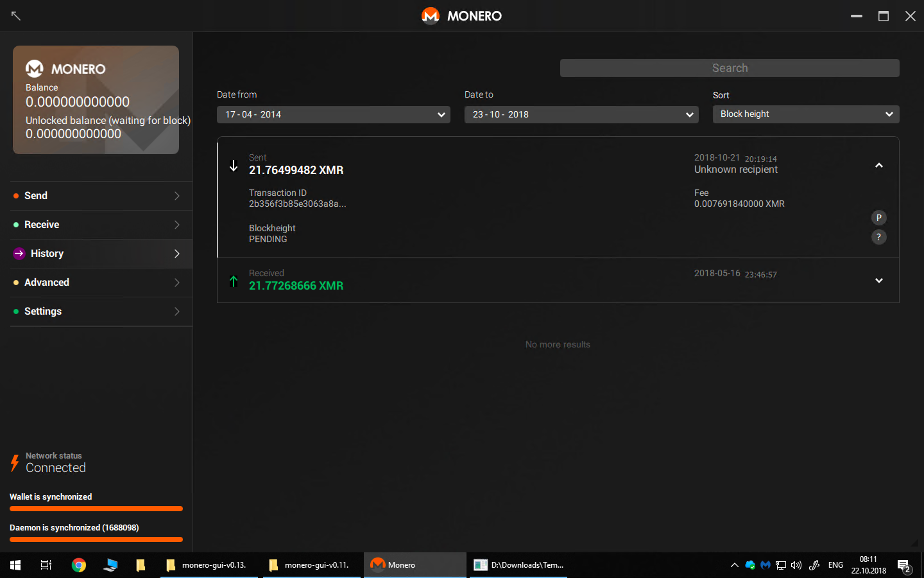Open the remote desktop taskbar icon
The height and width of the screenshot is (578, 924).
point(110,565)
